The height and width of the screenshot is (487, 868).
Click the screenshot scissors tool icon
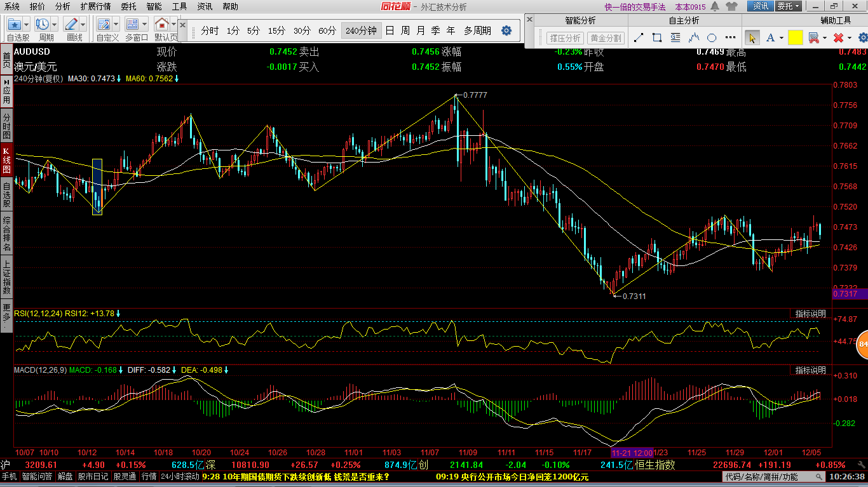(813, 38)
